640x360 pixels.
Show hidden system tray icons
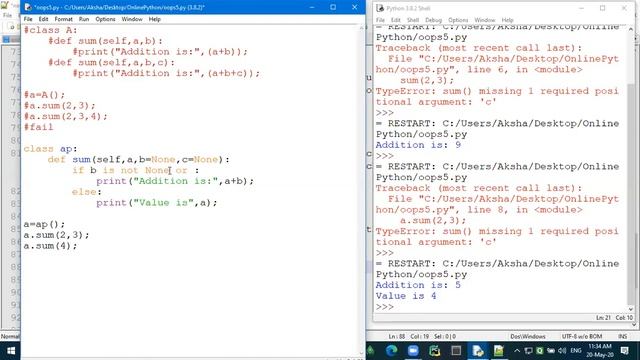pyautogui.click(x=517, y=351)
